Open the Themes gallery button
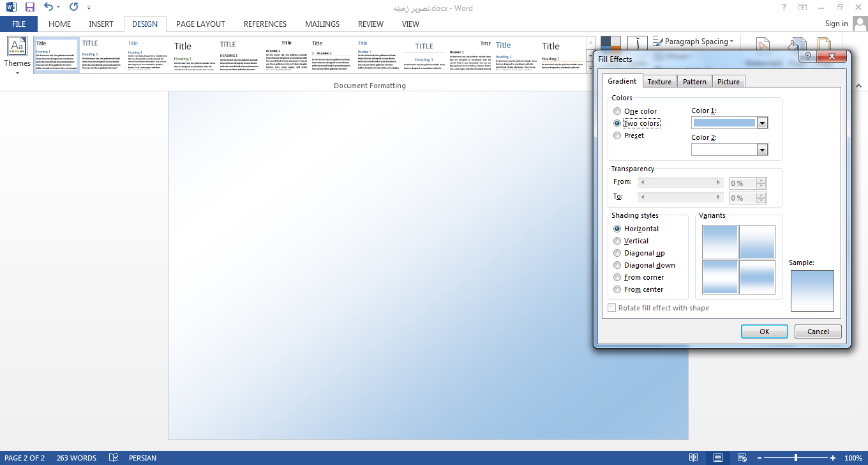 tap(17, 56)
